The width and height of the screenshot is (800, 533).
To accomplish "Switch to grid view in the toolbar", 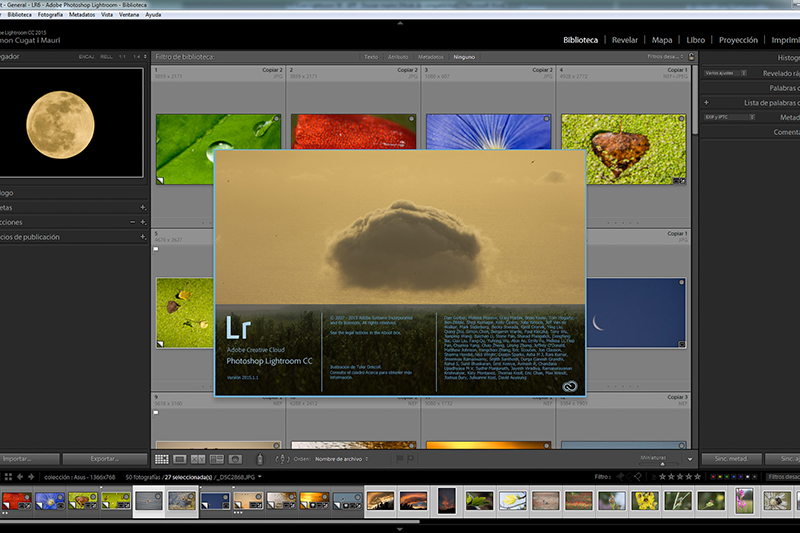I will pos(162,459).
